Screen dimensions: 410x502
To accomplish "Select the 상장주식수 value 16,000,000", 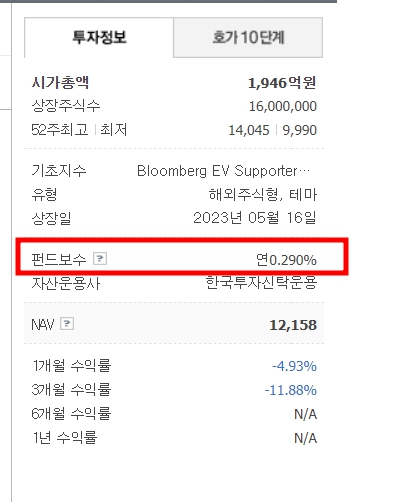I will [x=283, y=106].
